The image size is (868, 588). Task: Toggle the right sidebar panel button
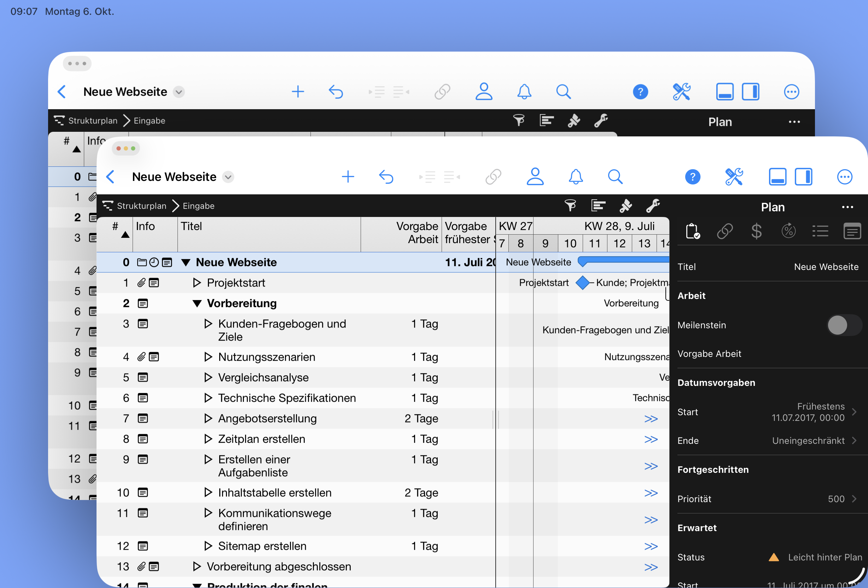803,177
